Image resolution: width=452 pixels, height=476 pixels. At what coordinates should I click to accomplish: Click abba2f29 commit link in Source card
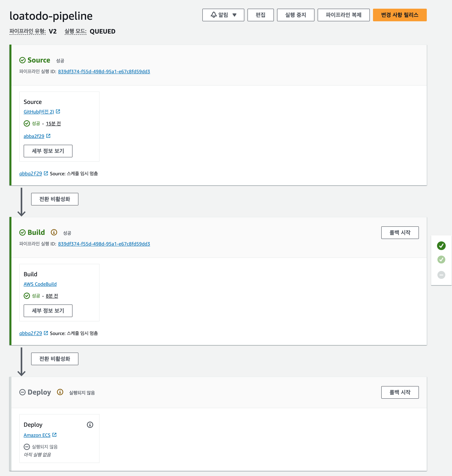[x=34, y=136]
